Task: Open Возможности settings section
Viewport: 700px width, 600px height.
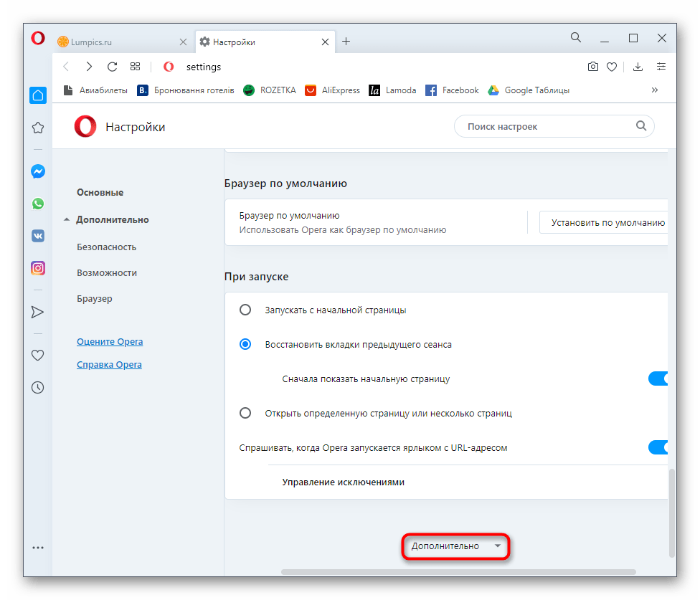Action: click(x=107, y=272)
